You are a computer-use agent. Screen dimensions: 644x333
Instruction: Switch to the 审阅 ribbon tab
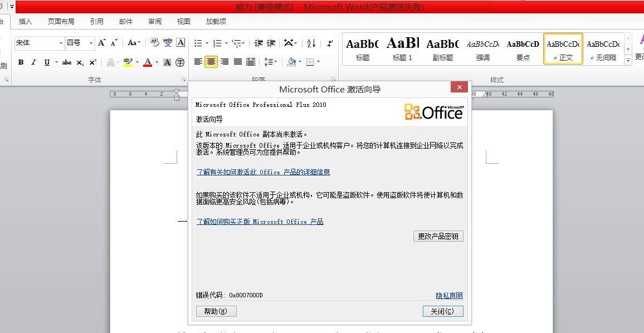pyautogui.click(x=154, y=21)
